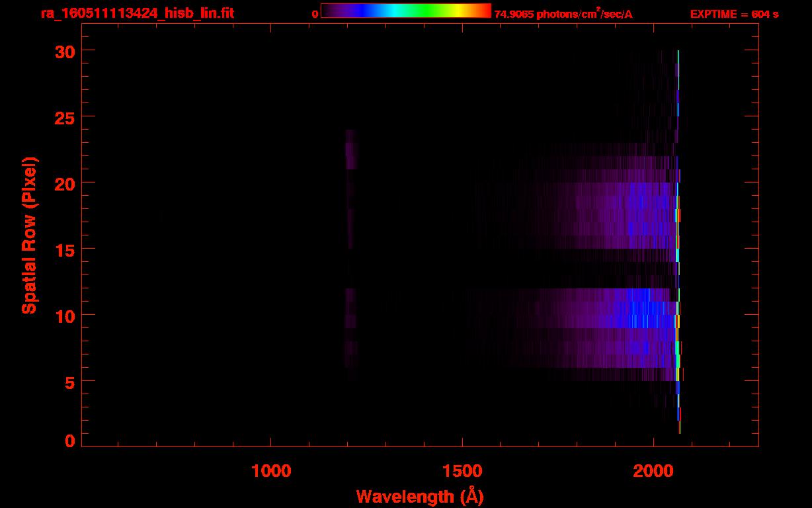Click the x-axis tick label 2000
The height and width of the screenshot is (508, 812).
click(653, 471)
